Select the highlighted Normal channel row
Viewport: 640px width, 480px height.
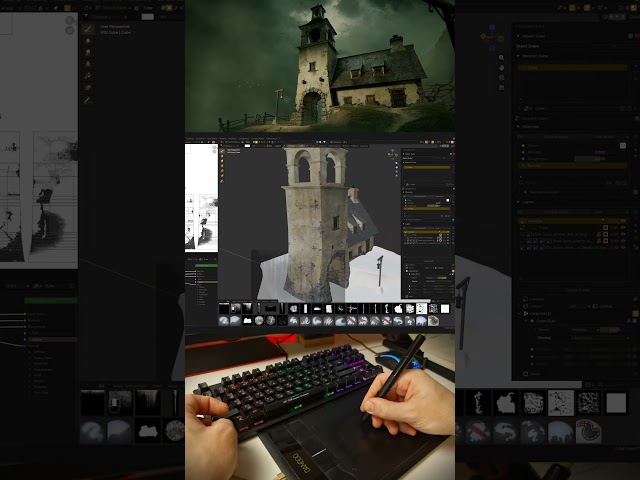click(573, 165)
